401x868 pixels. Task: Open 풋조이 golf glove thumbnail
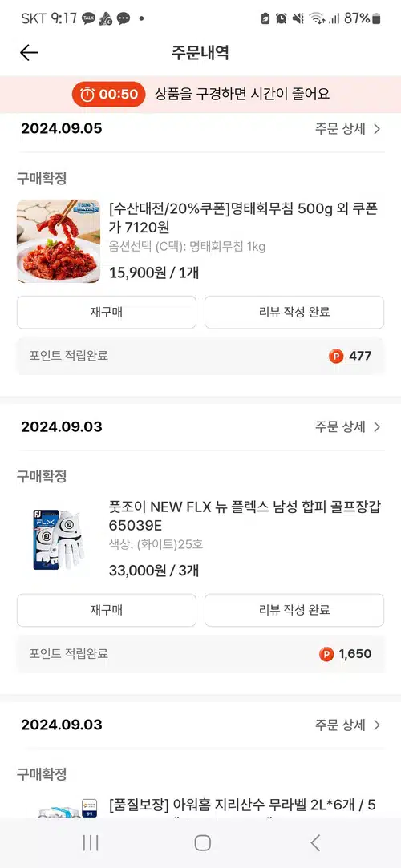[59, 539]
